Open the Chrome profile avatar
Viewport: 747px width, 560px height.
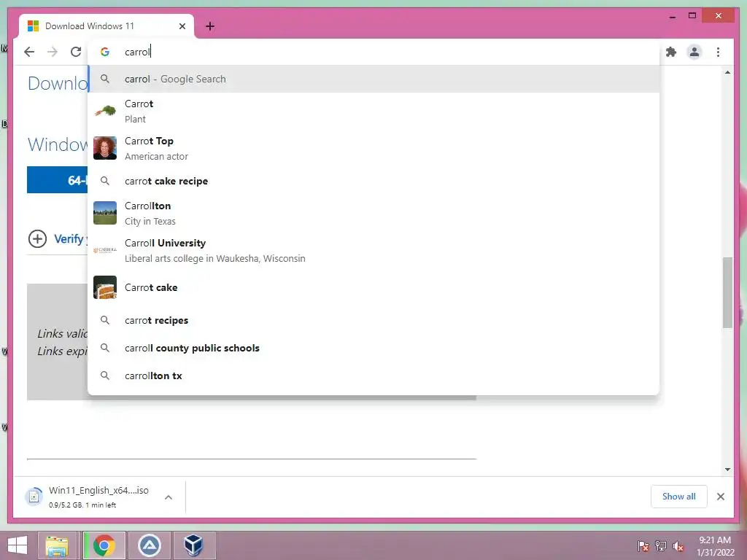click(694, 52)
